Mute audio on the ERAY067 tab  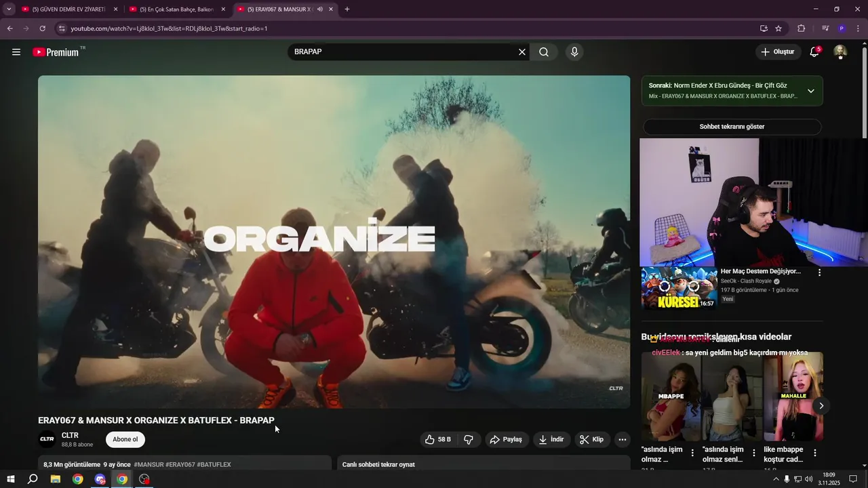point(319,9)
